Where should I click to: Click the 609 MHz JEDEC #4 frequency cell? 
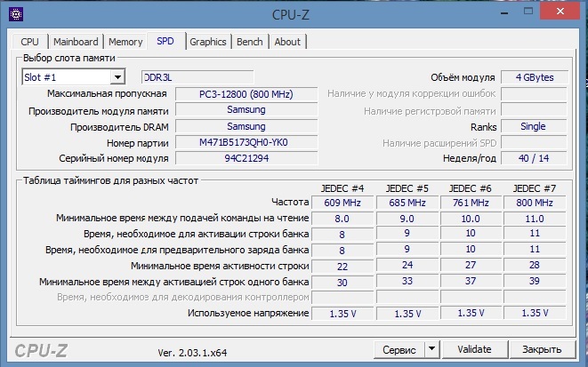tap(342, 202)
